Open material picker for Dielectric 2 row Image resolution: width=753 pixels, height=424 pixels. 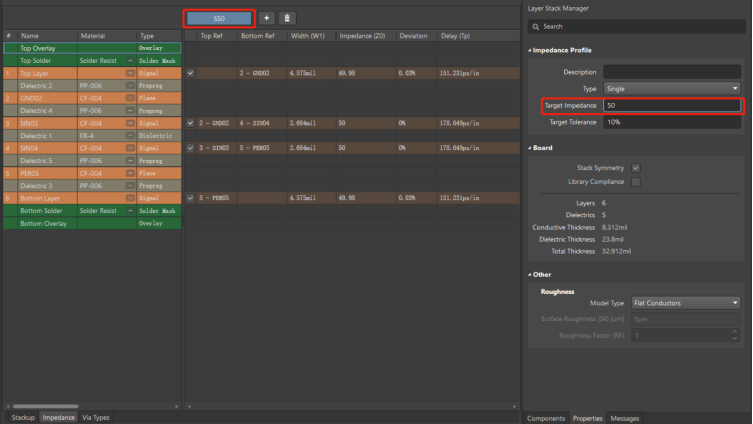coord(130,86)
